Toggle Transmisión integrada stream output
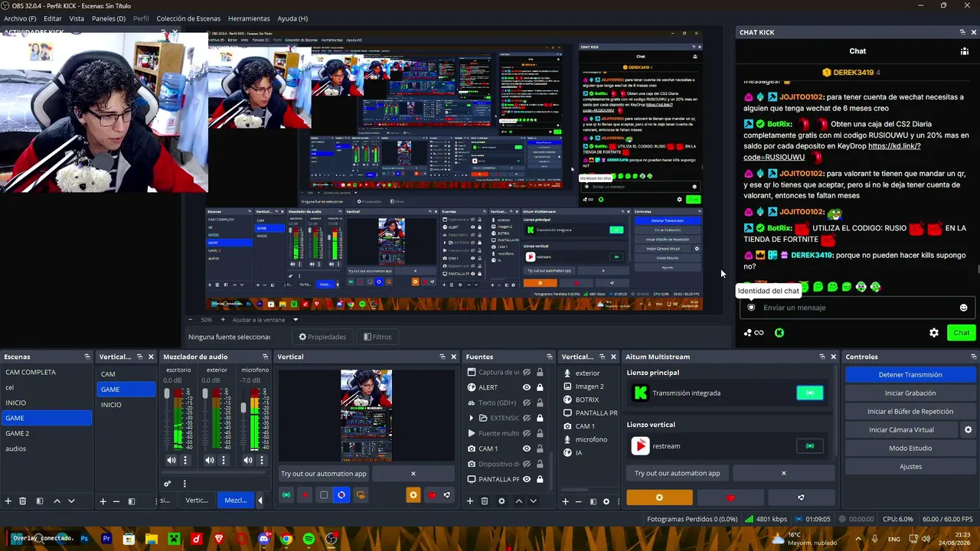The height and width of the screenshot is (551, 980). click(x=810, y=393)
